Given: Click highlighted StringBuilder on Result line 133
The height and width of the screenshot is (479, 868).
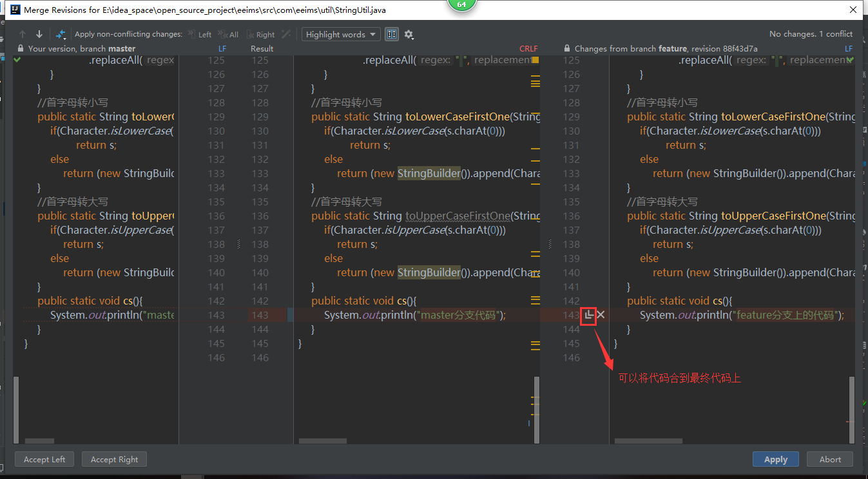Looking at the screenshot, I should coord(429,173).
